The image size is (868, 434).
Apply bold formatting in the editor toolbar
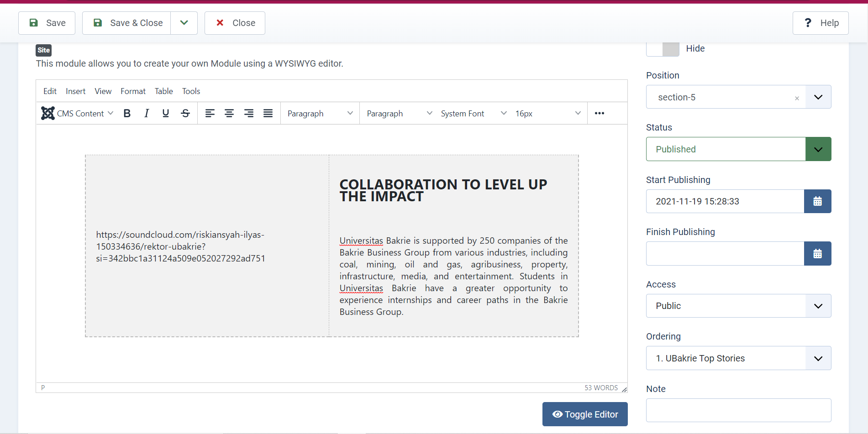point(127,114)
